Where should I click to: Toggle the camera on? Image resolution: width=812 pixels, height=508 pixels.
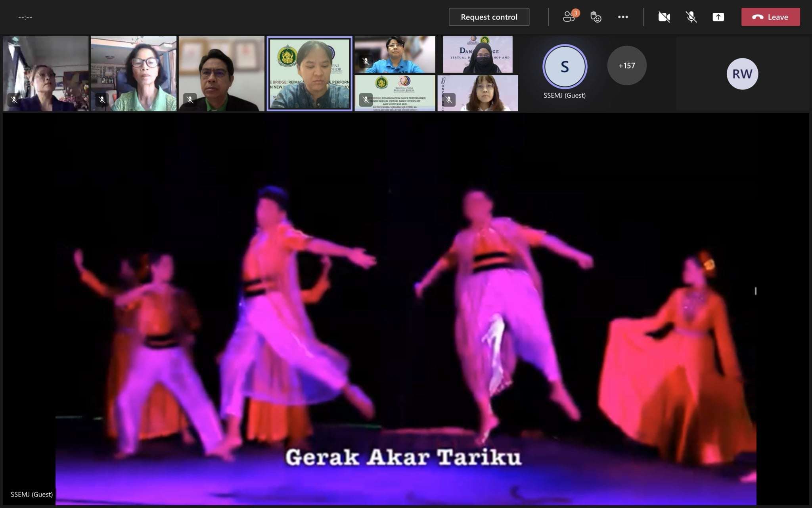[x=664, y=17]
